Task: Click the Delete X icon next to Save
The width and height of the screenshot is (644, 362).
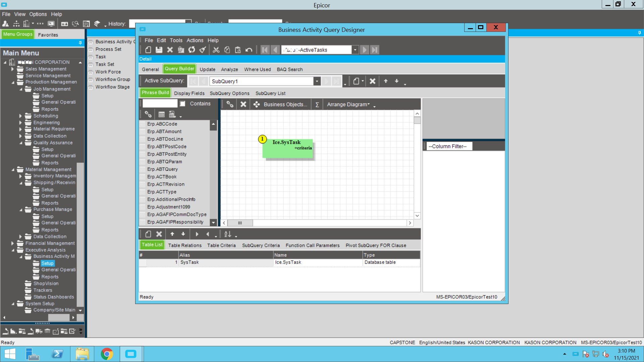Action: tap(170, 50)
